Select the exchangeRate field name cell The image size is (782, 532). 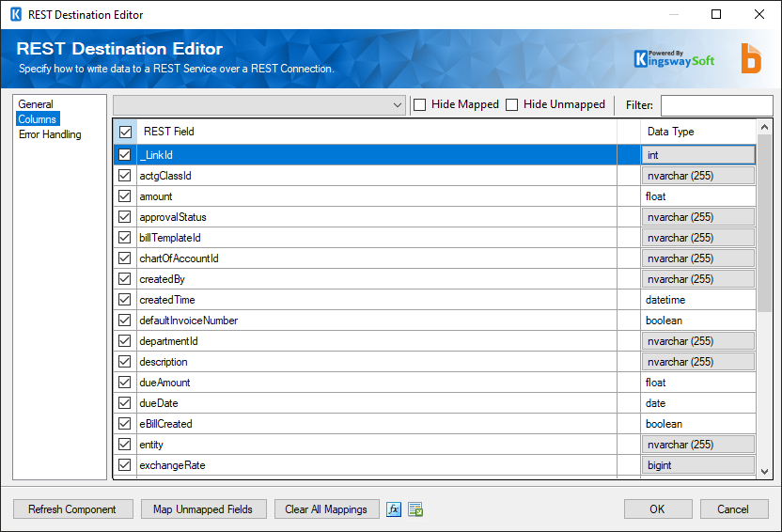point(377,465)
